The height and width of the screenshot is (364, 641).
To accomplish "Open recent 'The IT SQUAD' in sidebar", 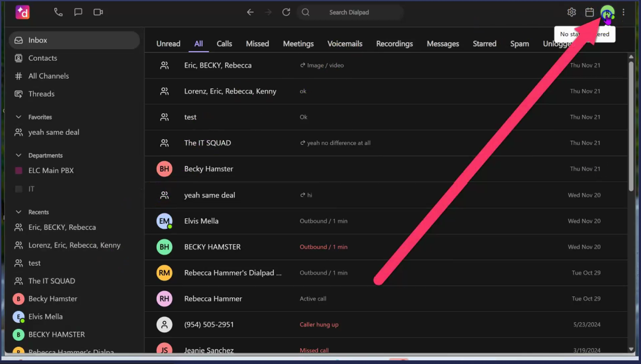I will [x=74, y=281].
